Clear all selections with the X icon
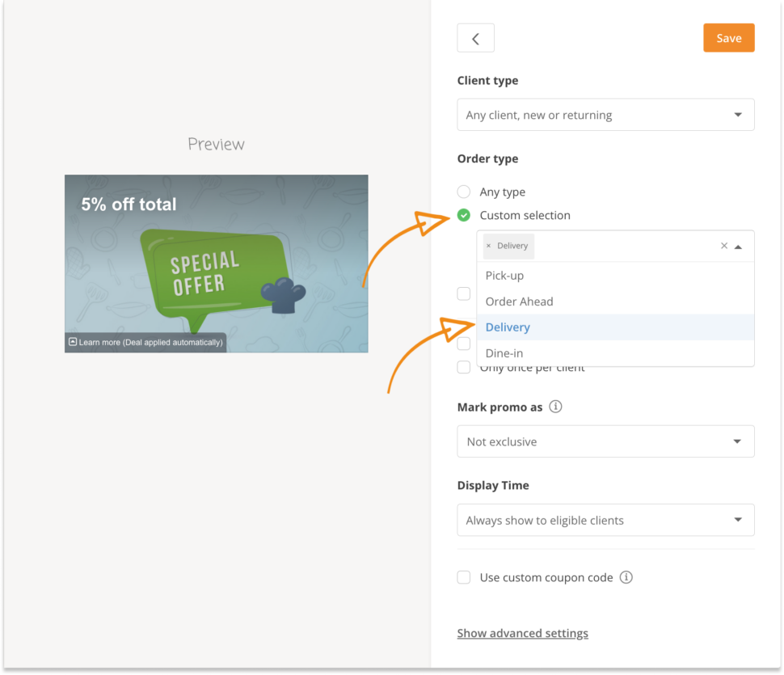Image resolution: width=784 pixels, height=675 pixels. coord(724,246)
